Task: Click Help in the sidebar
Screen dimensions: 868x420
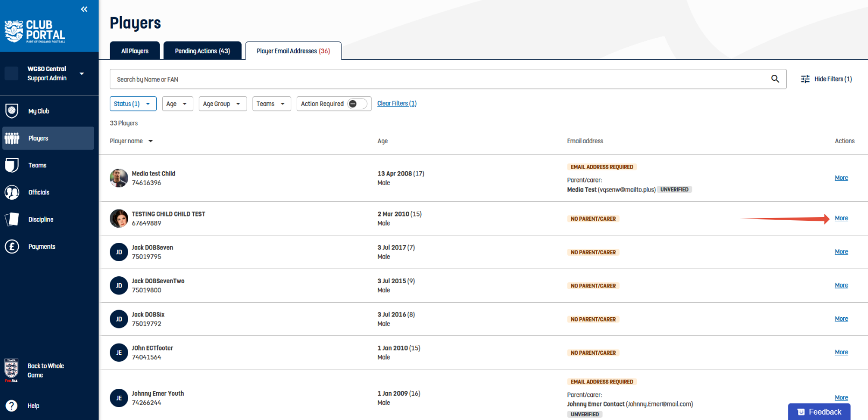Action: [33, 406]
